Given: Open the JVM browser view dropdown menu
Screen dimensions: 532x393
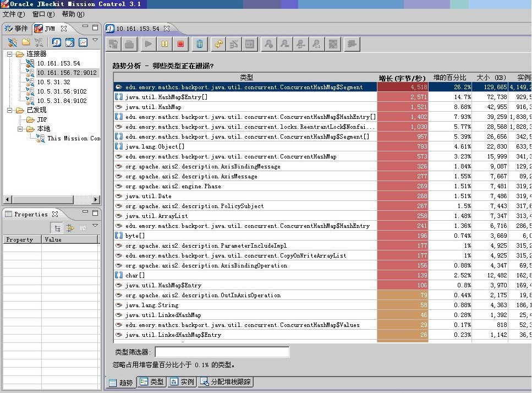Looking at the screenshot, I should point(95,40).
